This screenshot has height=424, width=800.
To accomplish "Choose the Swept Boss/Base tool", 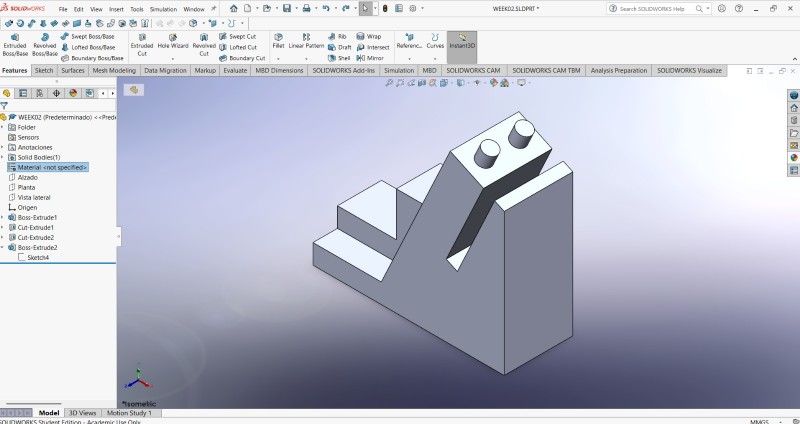I will point(87,36).
